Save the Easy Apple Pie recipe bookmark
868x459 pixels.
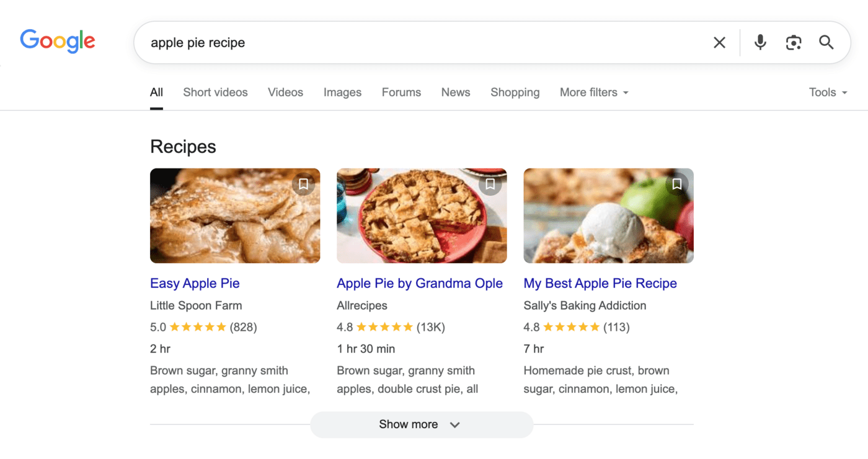coord(303,184)
